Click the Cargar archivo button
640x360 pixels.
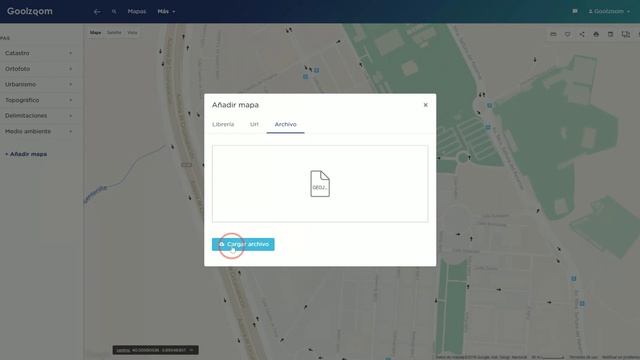(243, 244)
